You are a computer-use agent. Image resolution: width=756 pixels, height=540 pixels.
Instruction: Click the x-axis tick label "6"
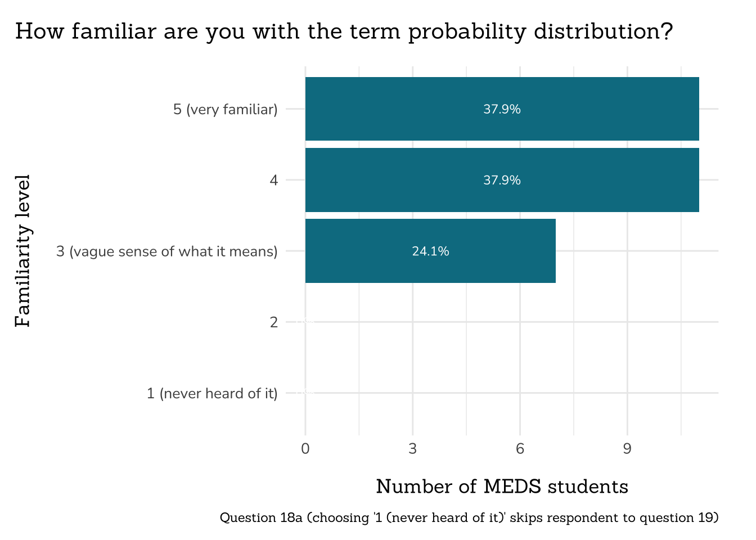pyautogui.click(x=520, y=449)
